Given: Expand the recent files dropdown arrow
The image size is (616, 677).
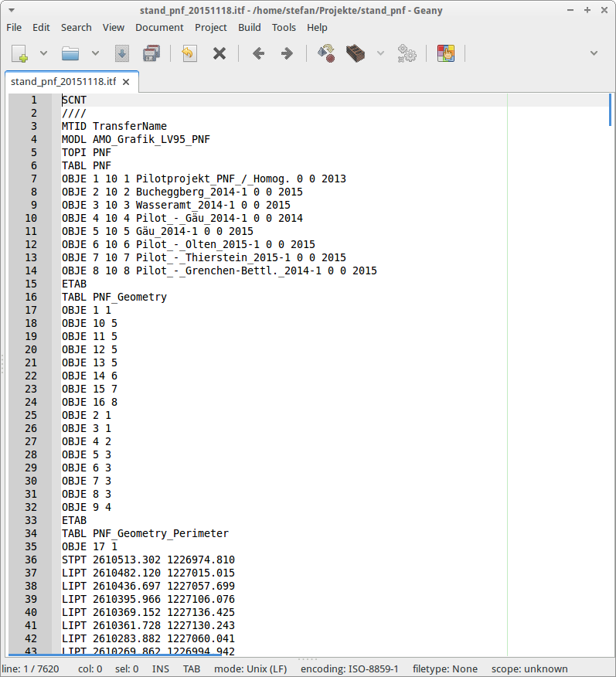Looking at the screenshot, I should point(95,53).
